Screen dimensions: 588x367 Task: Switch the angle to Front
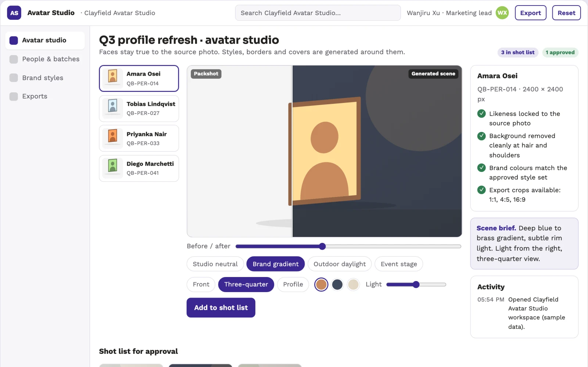pos(201,284)
